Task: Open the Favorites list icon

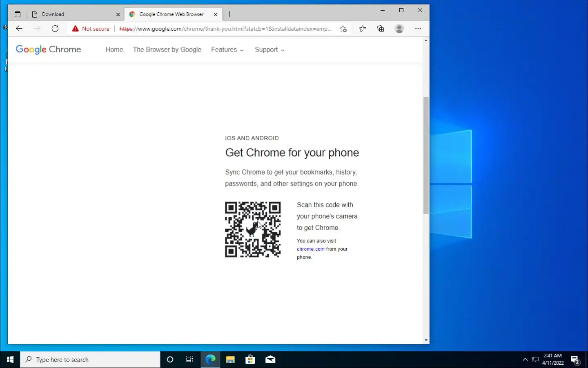Action: (363, 29)
